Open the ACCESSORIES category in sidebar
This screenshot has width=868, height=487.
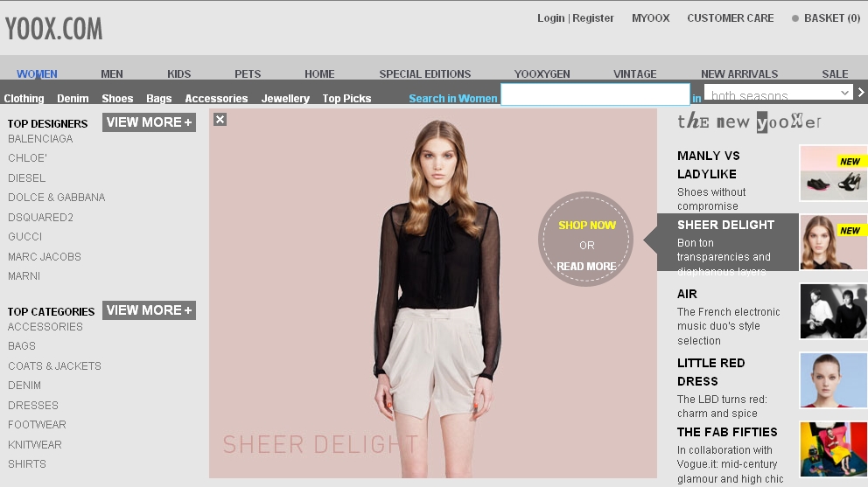45,327
